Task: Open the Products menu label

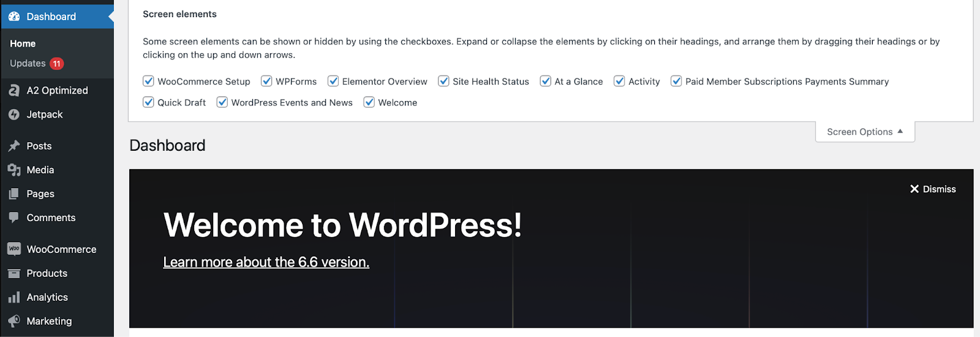Action: (47, 273)
